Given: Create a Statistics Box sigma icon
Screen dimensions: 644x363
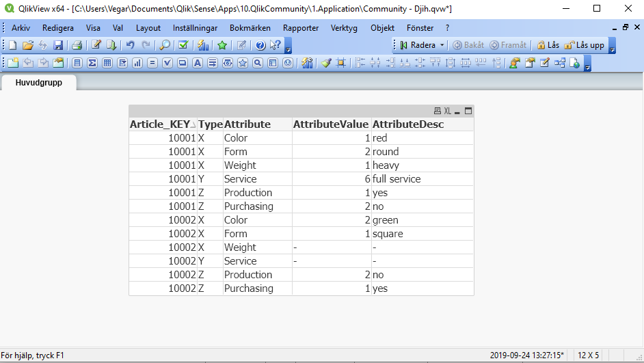Looking at the screenshot, I should click(92, 63).
